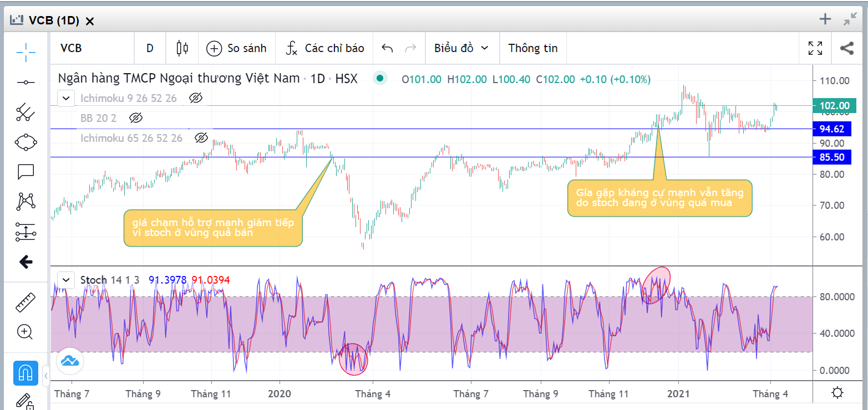Open the Biểu đồ dropdown menu
Image resolution: width=868 pixels, height=410 pixels.
[x=461, y=48]
